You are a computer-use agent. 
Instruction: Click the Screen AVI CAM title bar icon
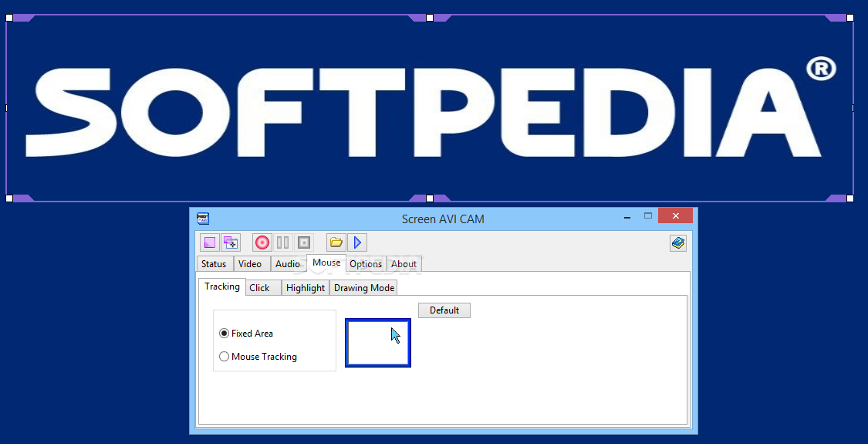coord(203,219)
